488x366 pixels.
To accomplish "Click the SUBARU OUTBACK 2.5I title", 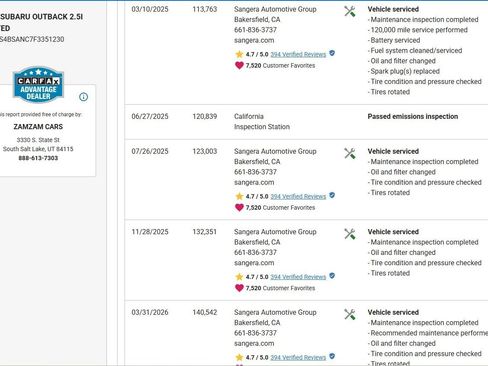I will pyautogui.click(x=41, y=17).
